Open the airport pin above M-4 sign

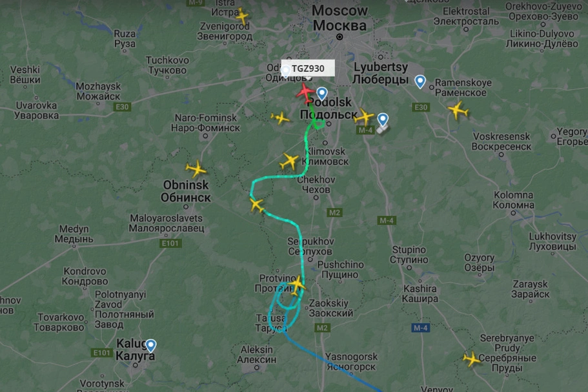click(383, 119)
